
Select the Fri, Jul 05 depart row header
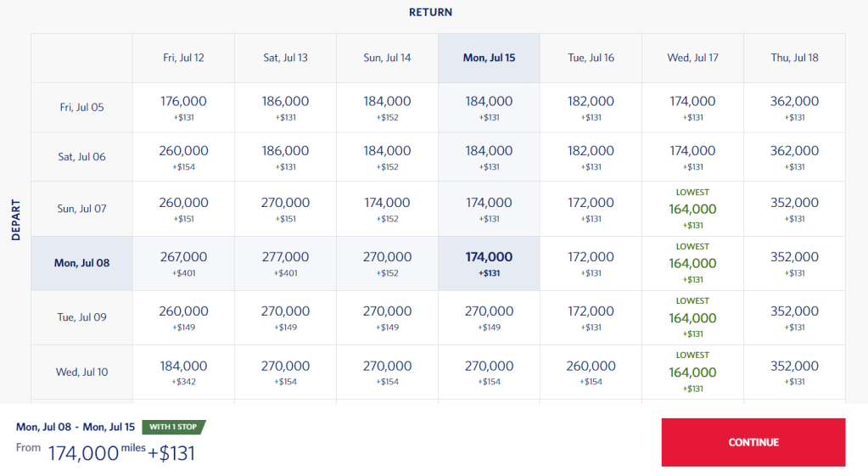point(81,107)
